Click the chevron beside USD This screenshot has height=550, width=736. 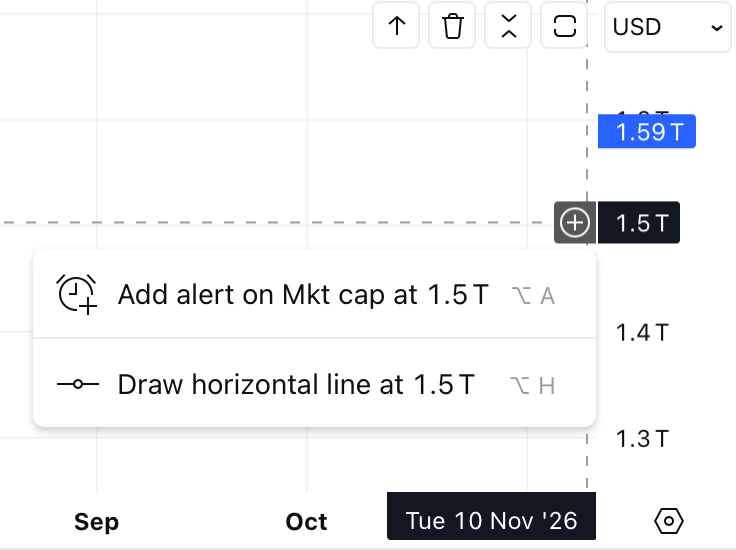point(717,28)
